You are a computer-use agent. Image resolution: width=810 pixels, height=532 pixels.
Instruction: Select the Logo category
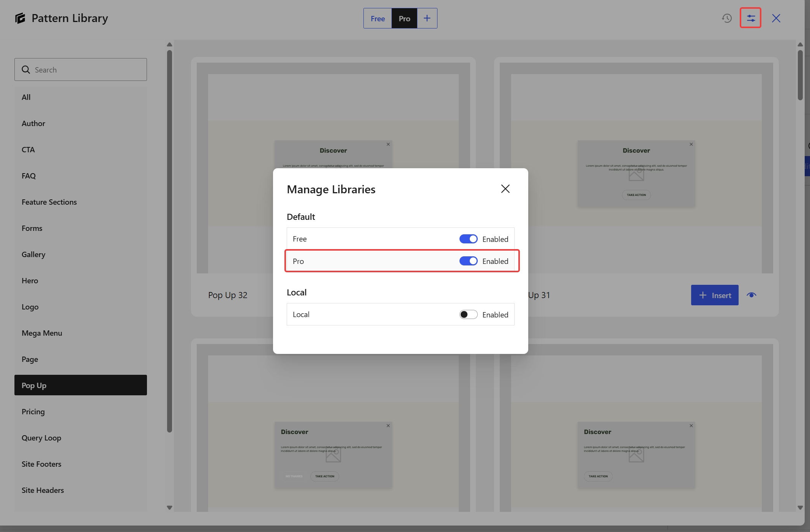pos(81,307)
